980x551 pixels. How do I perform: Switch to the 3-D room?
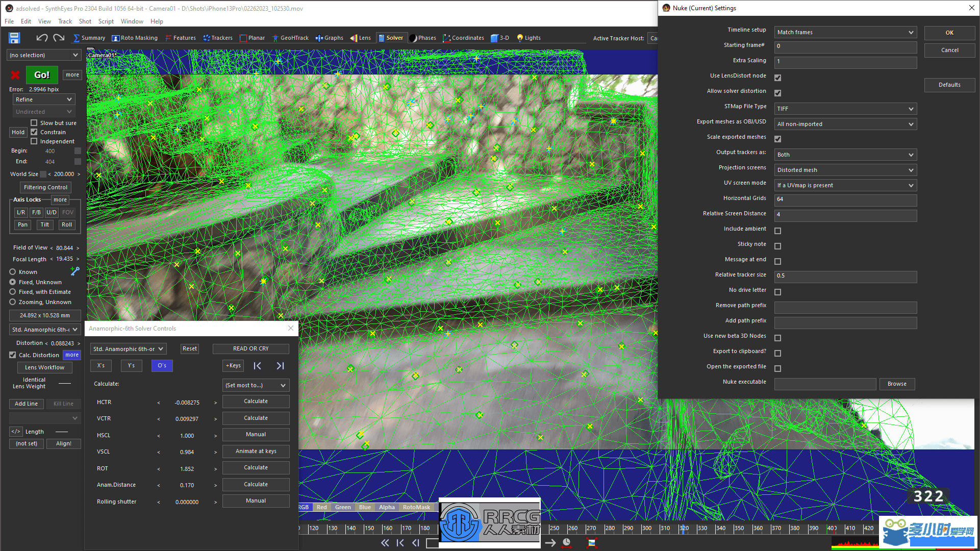(x=500, y=38)
